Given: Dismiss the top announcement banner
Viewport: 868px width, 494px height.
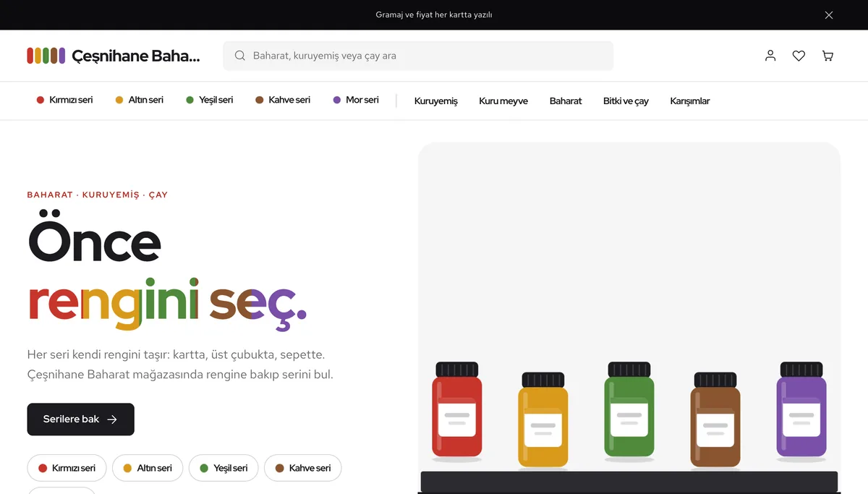Looking at the screenshot, I should (829, 15).
